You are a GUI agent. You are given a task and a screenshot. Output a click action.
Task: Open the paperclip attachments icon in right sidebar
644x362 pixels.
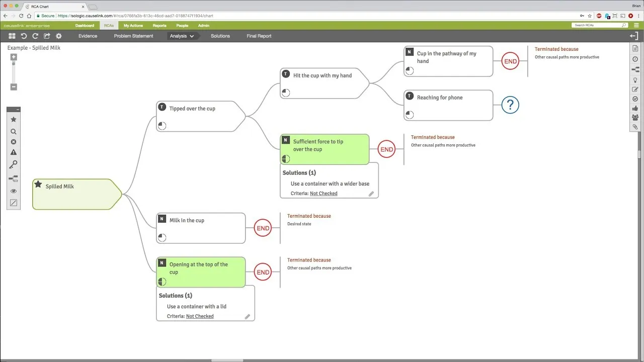tap(635, 127)
